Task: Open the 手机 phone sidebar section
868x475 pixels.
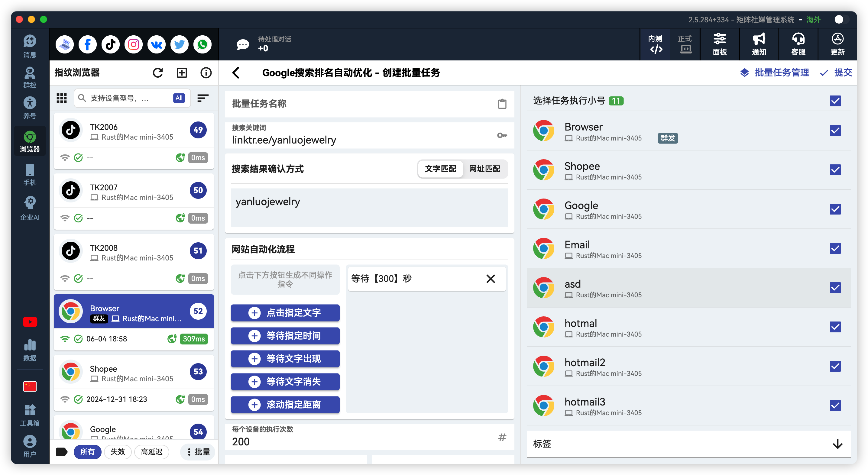Action: tap(30, 175)
